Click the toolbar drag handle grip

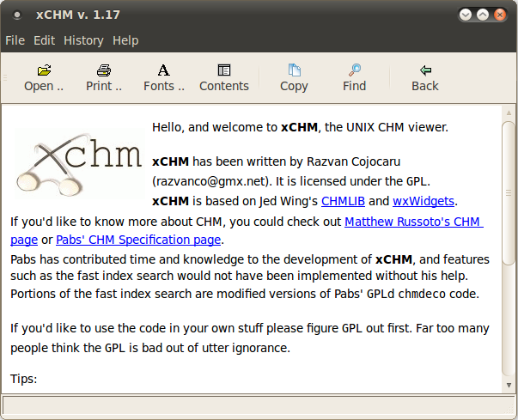pyautogui.click(x=5, y=78)
